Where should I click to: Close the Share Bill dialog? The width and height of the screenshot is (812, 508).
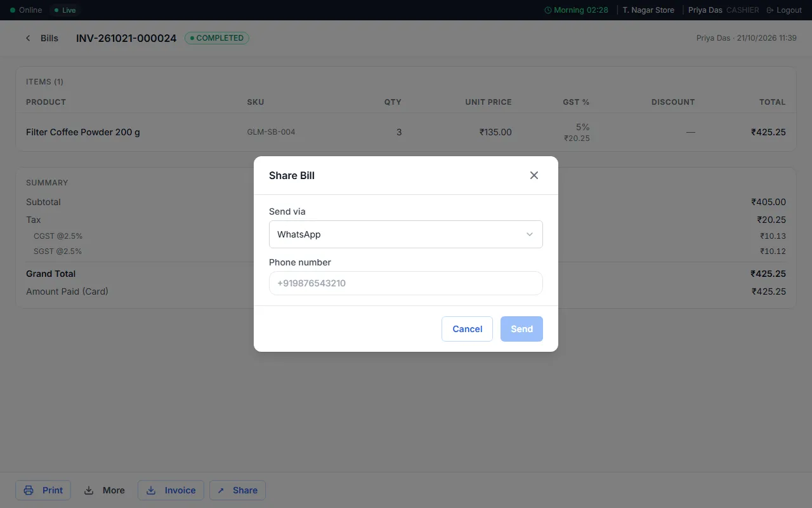point(534,175)
